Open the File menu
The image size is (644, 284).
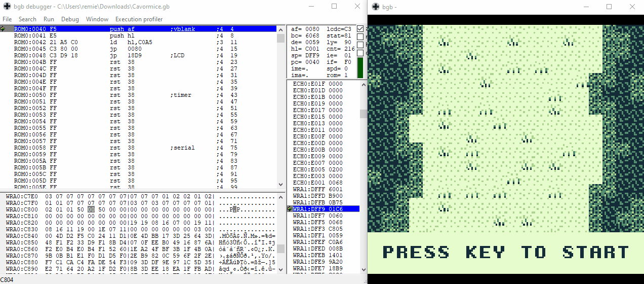(x=7, y=19)
